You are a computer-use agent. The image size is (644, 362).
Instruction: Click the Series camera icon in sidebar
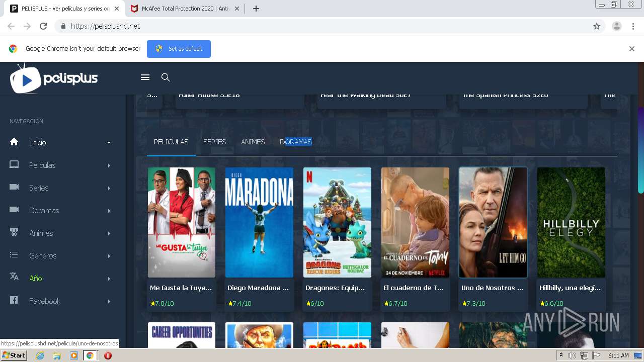pyautogui.click(x=14, y=187)
